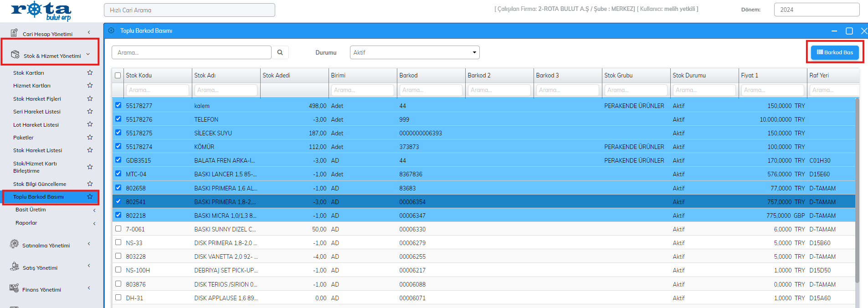Click the star beside Stok Bilgi Güncelleme
The image size is (868, 308).
coord(90,184)
